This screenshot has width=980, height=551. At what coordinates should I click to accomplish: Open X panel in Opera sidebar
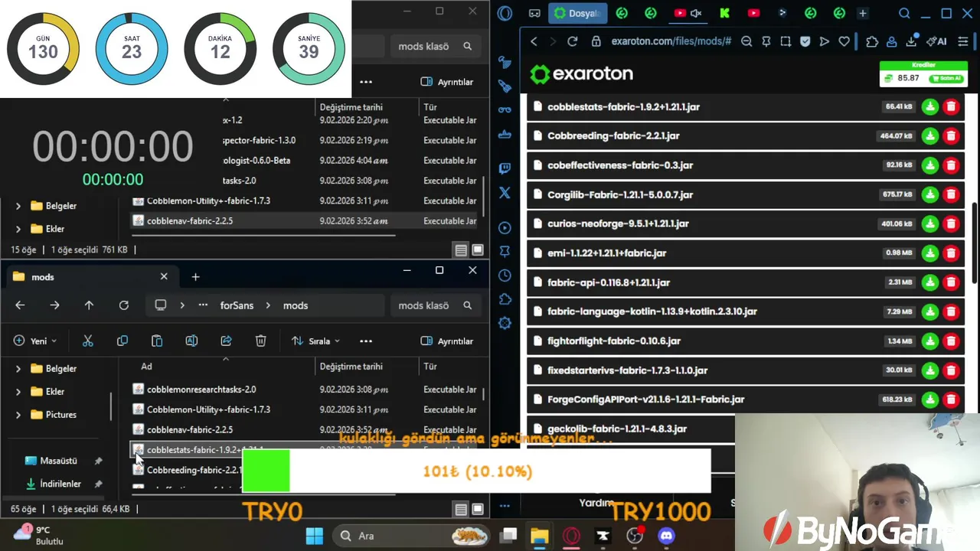coord(505,193)
